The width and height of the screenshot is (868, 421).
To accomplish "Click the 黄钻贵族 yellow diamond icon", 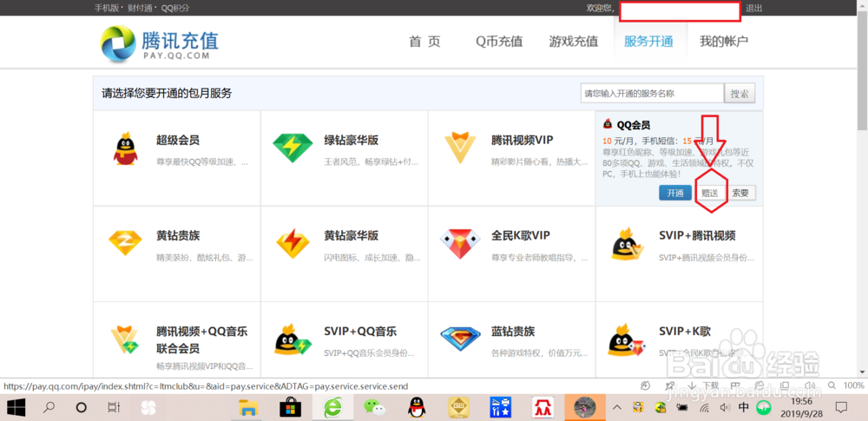I will (125, 243).
